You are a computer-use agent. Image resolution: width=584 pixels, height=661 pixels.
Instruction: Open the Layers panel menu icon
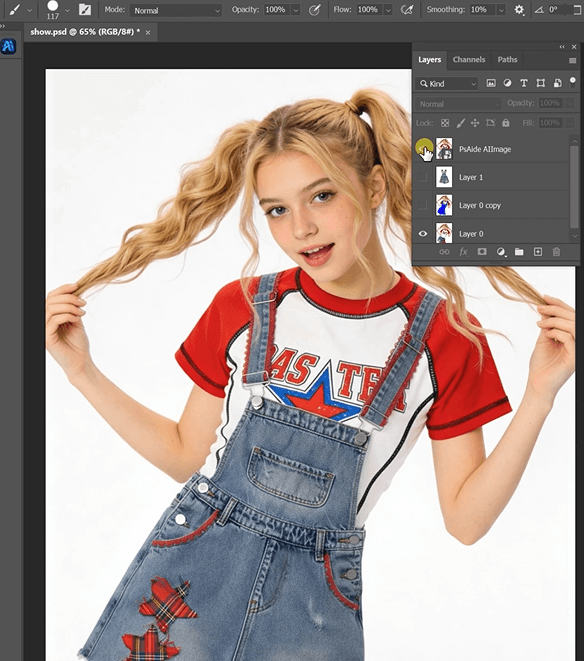pyautogui.click(x=572, y=61)
